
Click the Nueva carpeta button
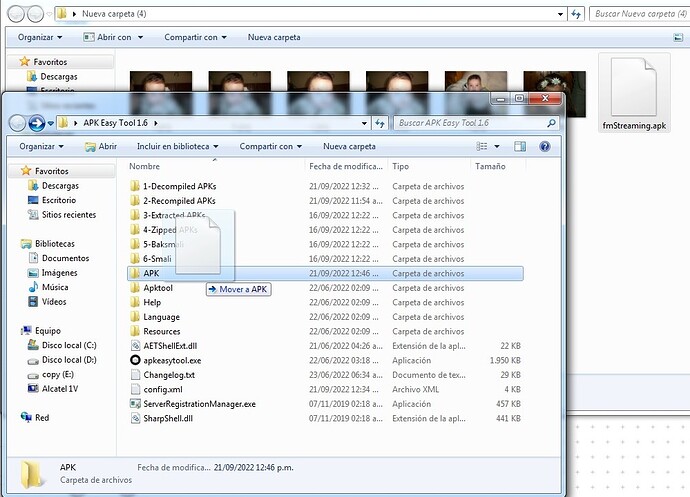click(349, 146)
